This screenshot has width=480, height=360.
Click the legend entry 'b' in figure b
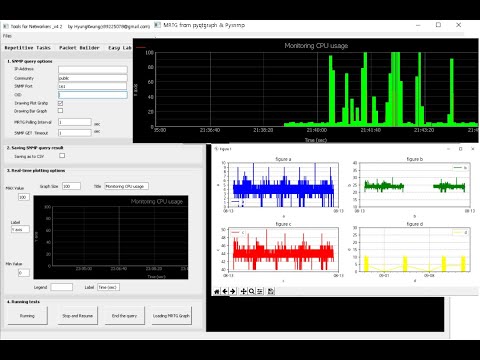tap(461, 168)
